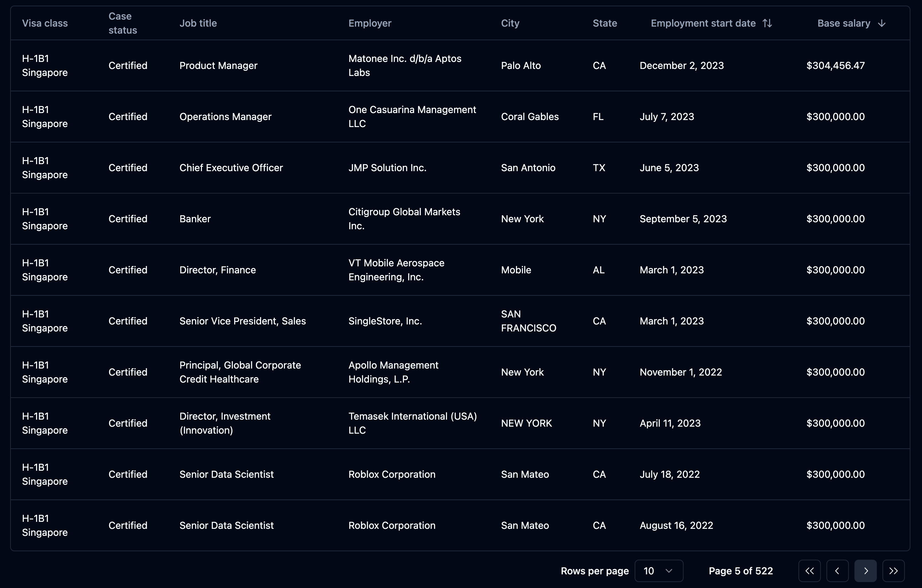The height and width of the screenshot is (588, 922).
Task: Click the Mobile city cell
Action: pos(516,270)
